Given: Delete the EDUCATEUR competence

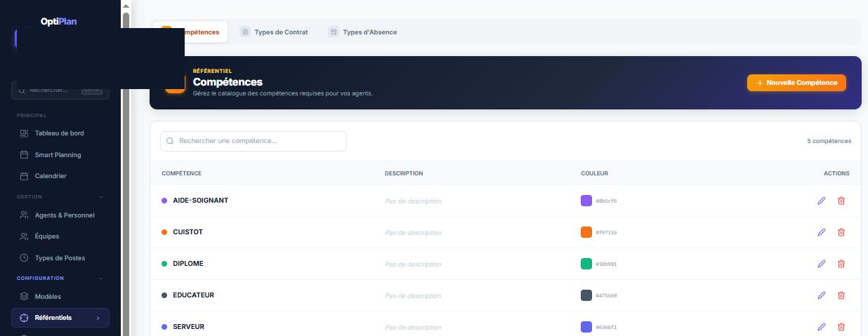Looking at the screenshot, I should tap(841, 295).
